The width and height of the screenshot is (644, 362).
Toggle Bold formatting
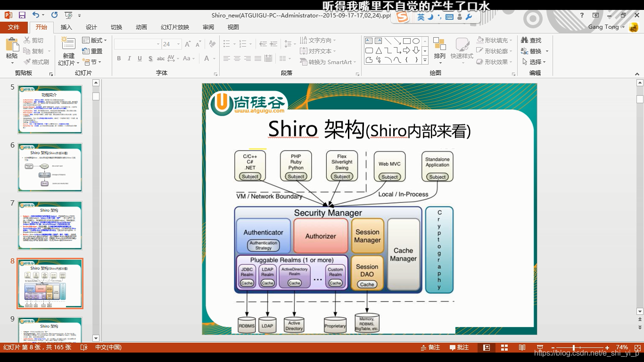coord(119,59)
